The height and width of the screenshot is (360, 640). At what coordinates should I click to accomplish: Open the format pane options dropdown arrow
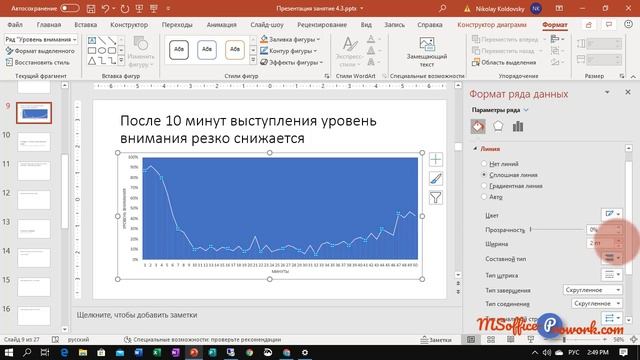[x=607, y=92]
